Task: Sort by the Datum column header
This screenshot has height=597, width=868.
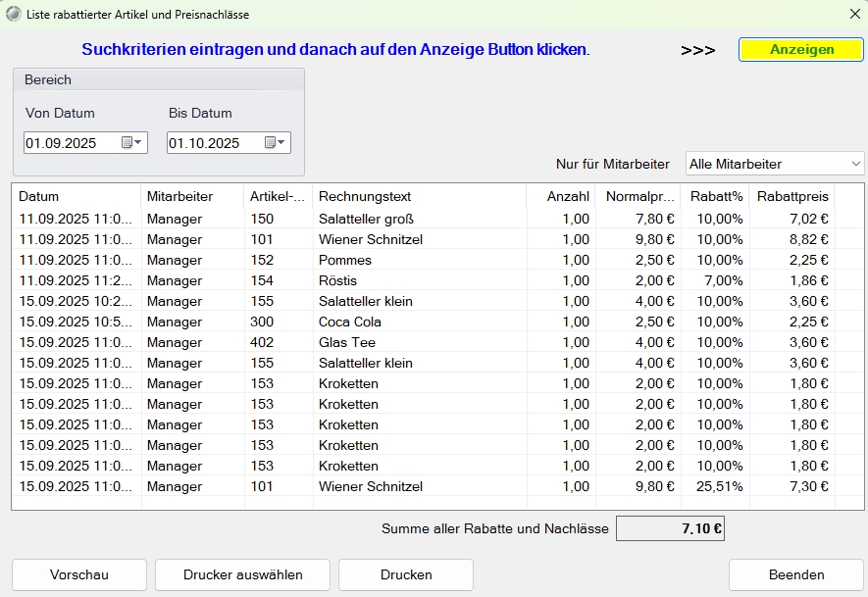Action: (77, 196)
